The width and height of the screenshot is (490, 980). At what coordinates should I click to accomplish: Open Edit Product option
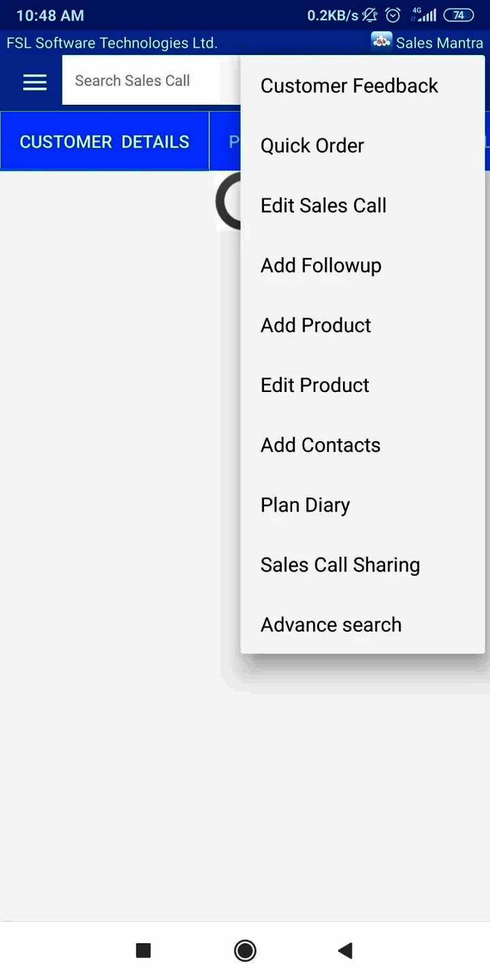314,385
